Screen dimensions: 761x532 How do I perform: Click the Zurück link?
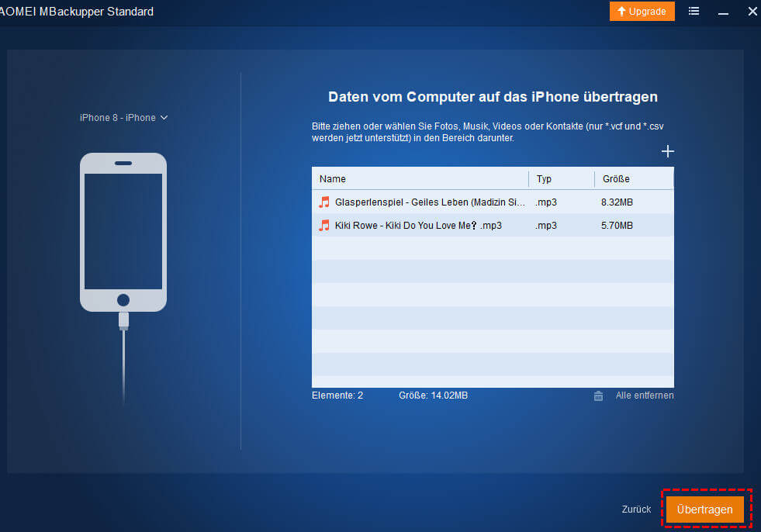tap(636, 510)
